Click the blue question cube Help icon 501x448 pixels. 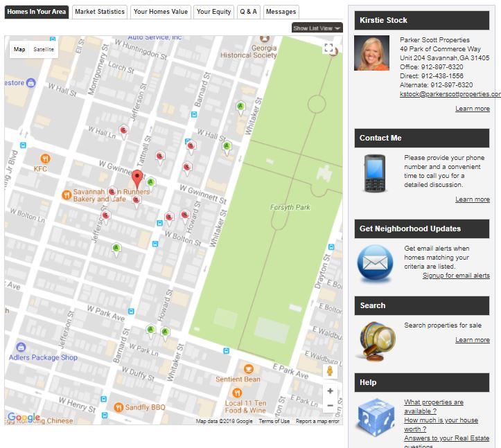tap(376, 418)
